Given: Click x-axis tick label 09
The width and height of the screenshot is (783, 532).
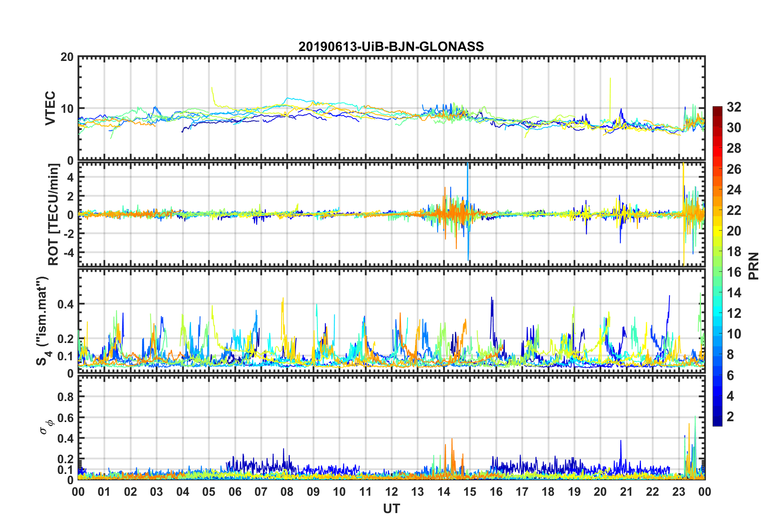Looking at the screenshot, I should pos(313,492).
